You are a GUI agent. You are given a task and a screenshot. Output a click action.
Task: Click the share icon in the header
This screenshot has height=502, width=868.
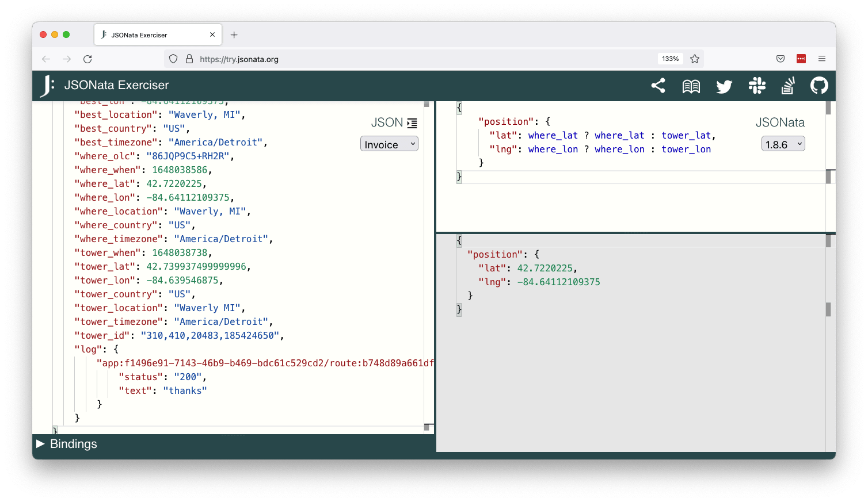[658, 86]
